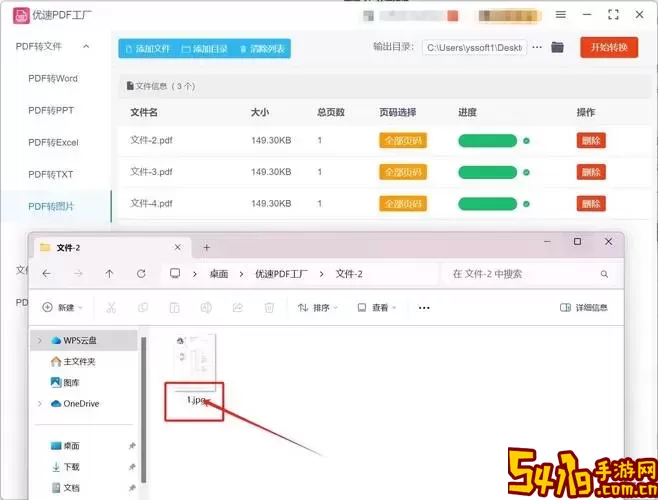
Task: Toggle the 详细信息 details pane
Action: 583,308
